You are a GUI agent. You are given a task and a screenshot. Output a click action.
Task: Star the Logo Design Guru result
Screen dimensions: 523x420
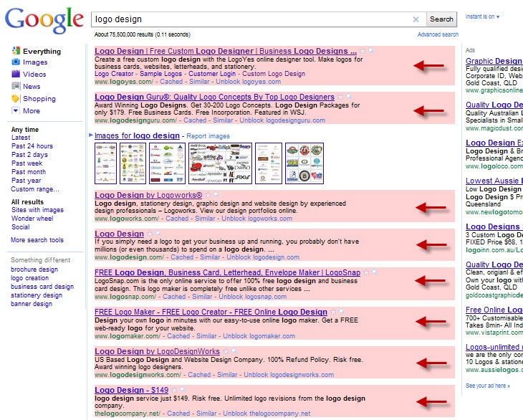(x=340, y=97)
